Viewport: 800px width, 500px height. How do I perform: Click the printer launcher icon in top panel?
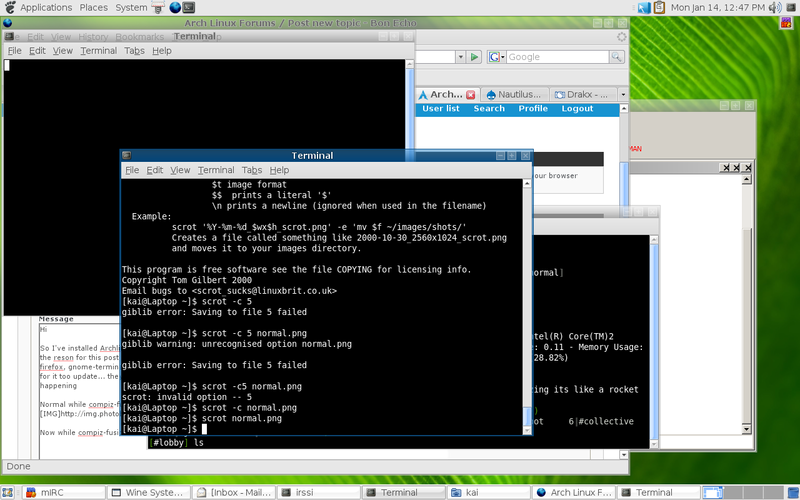[158, 8]
